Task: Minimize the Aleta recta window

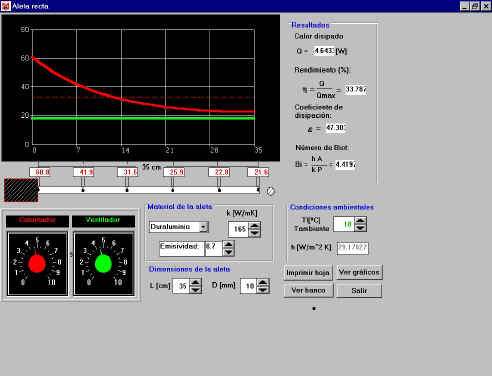Action: coord(465,6)
